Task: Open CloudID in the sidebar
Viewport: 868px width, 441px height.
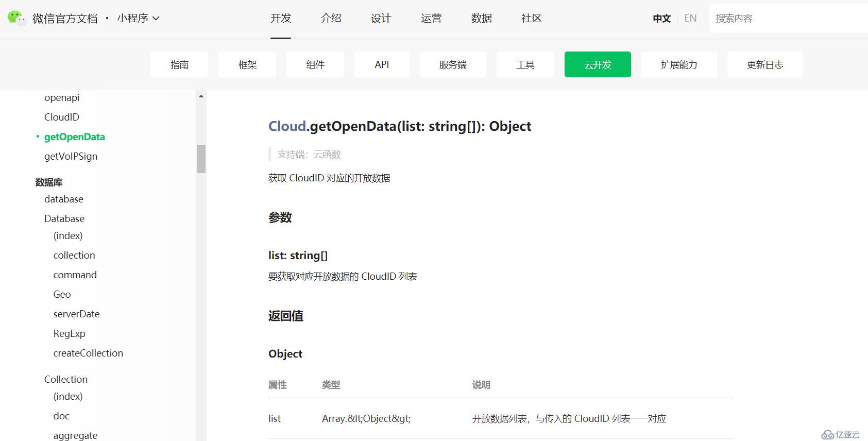Action: pyautogui.click(x=62, y=117)
